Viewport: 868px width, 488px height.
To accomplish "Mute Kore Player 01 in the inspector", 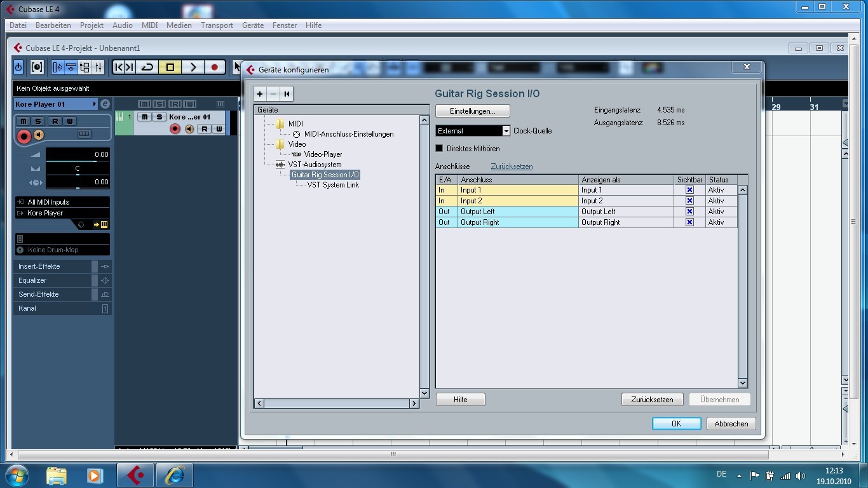I will [x=24, y=121].
